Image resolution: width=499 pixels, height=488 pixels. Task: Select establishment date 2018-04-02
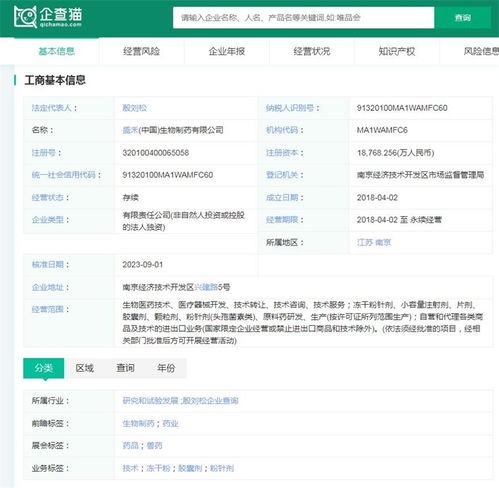pyautogui.click(x=377, y=198)
